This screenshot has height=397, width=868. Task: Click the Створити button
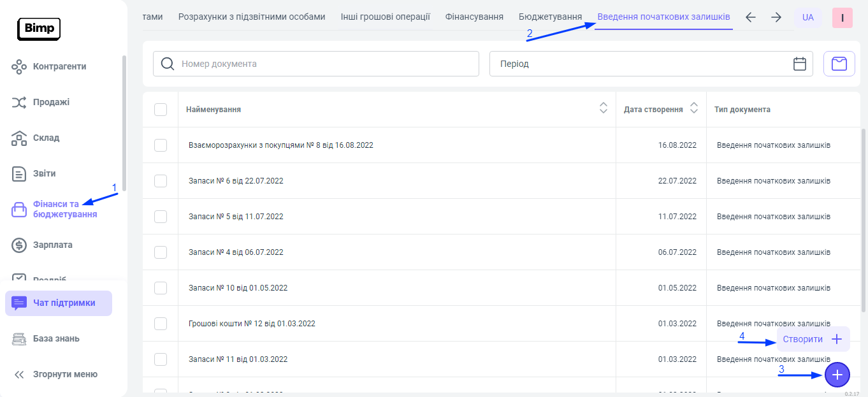[813, 339]
